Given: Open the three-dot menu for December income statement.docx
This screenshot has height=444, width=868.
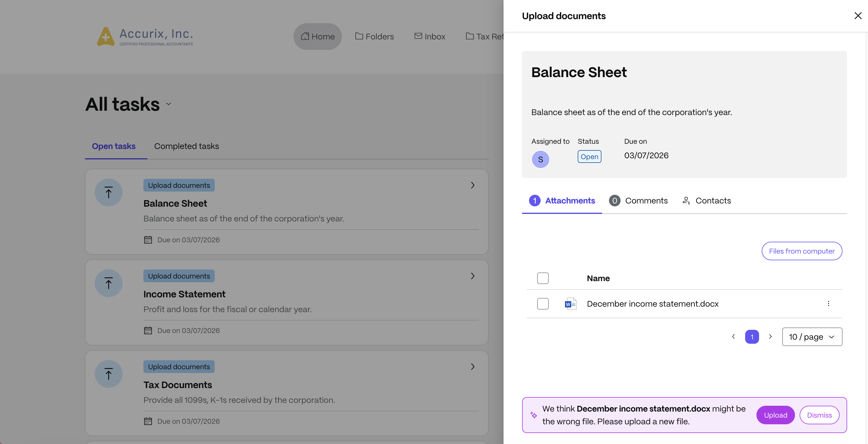Looking at the screenshot, I should (x=828, y=303).
